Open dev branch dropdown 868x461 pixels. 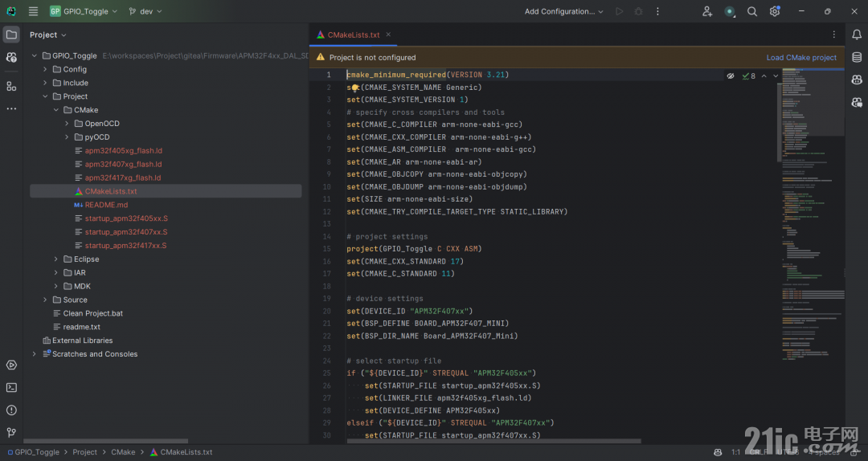tap(145, 11)
